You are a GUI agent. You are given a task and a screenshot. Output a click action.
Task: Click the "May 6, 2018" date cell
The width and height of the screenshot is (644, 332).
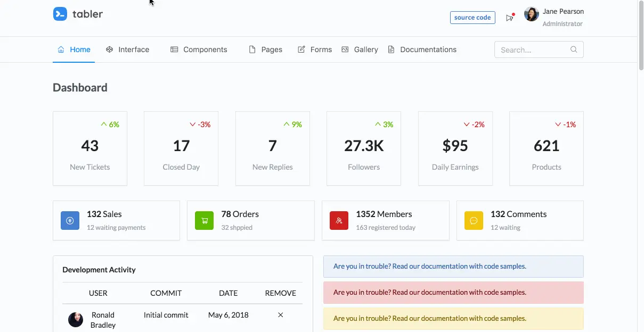point(228,315)
